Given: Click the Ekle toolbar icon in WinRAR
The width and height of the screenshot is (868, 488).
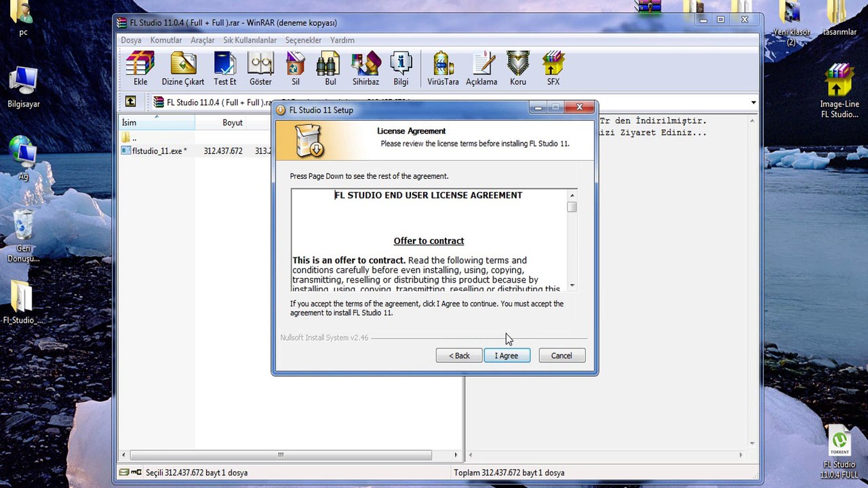Looking at the screenshot, I should pos(140,69).
